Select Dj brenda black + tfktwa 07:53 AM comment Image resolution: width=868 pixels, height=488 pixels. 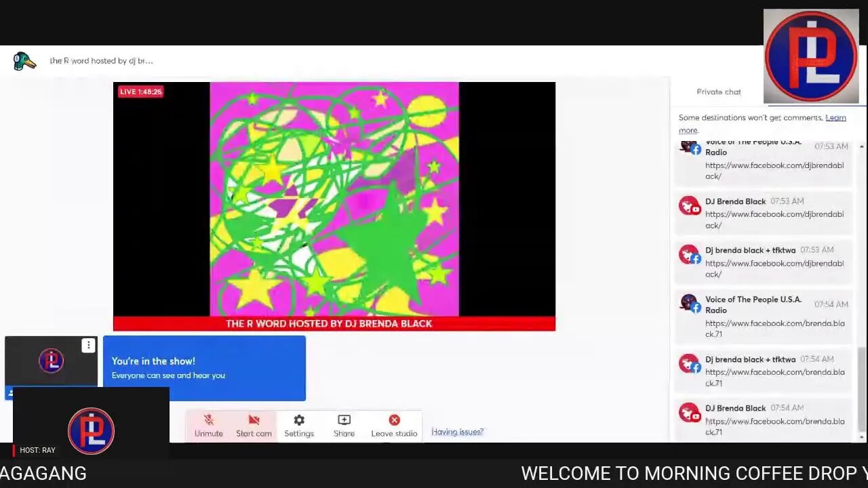[763, 262]
